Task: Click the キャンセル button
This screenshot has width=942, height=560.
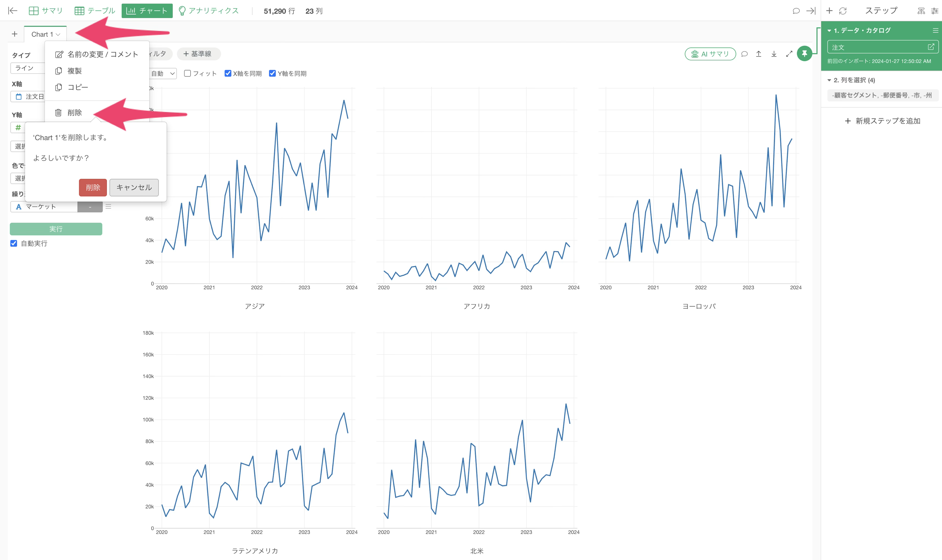Action: (x=134, y=188)
